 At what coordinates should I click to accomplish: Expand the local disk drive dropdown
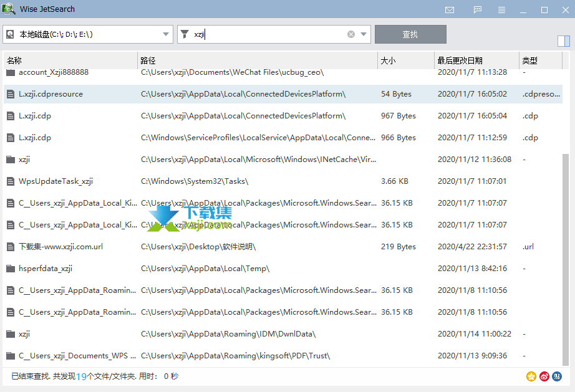pos(166,34)
